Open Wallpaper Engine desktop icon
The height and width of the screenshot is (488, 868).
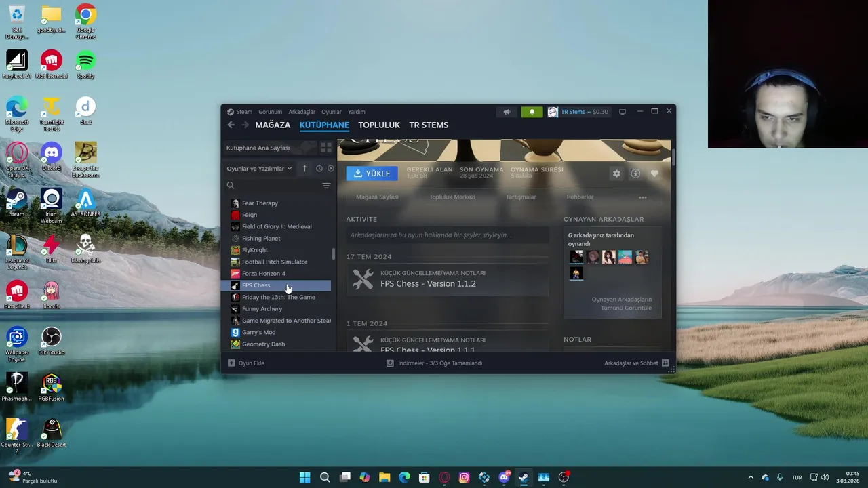coord(17,344)
